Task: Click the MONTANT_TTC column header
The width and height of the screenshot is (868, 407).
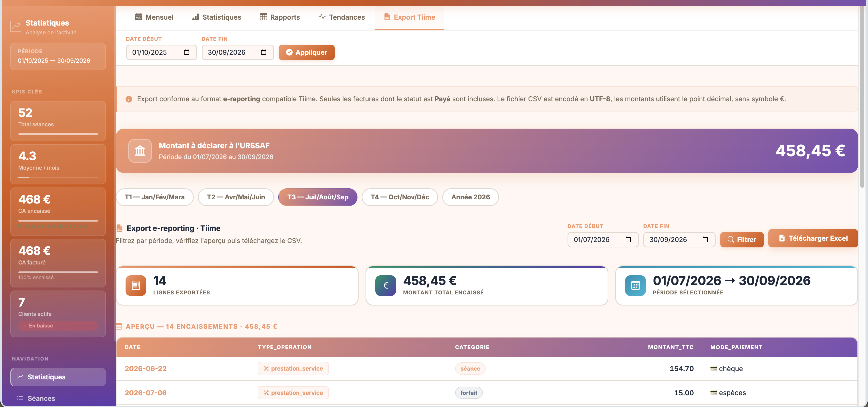Action: coord(671,347)
